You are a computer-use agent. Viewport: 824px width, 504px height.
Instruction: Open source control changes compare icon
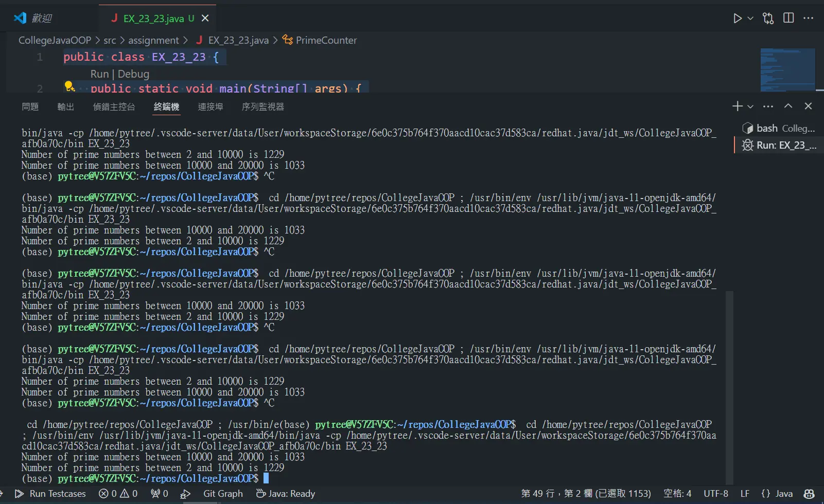(768, 18)
